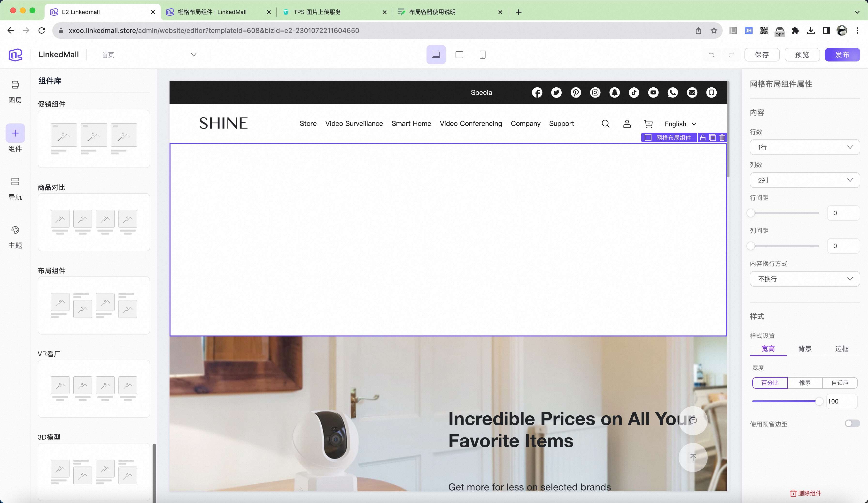Click the 导航 navigation sidebar icon
The height and width of the screenshot is (503, 868).
(x=15, y=182)
